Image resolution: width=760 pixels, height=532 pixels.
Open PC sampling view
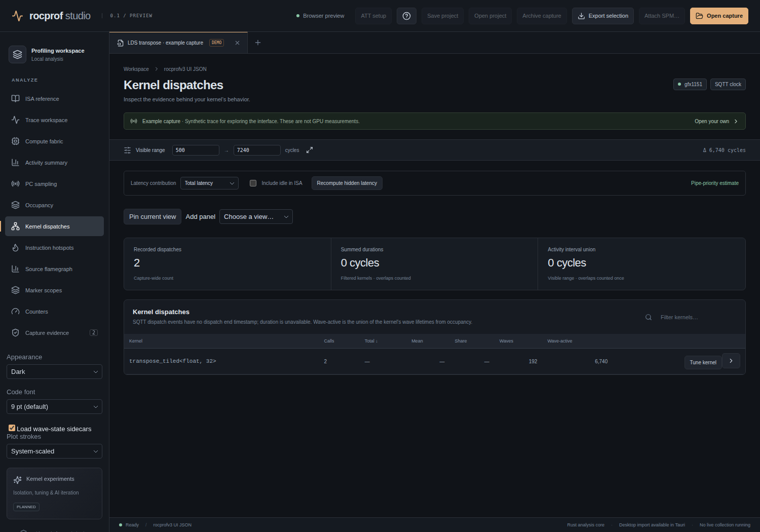(55, 184)
